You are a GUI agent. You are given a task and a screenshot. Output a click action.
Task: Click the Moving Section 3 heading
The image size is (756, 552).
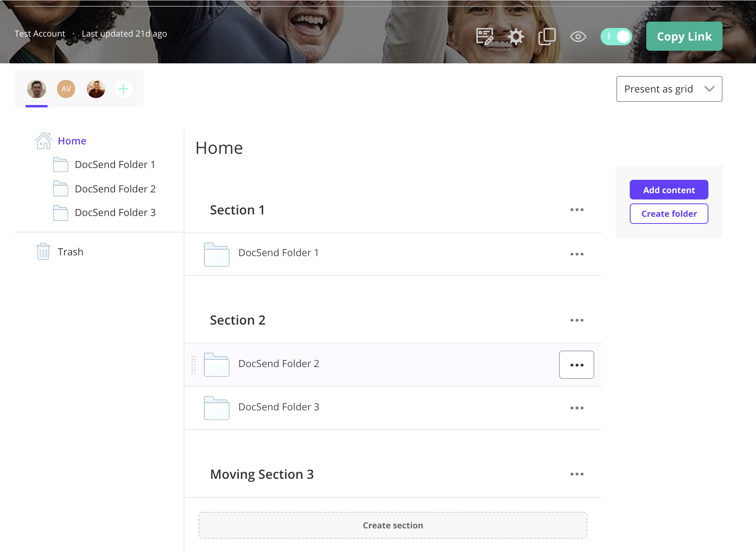pos(262,474)
